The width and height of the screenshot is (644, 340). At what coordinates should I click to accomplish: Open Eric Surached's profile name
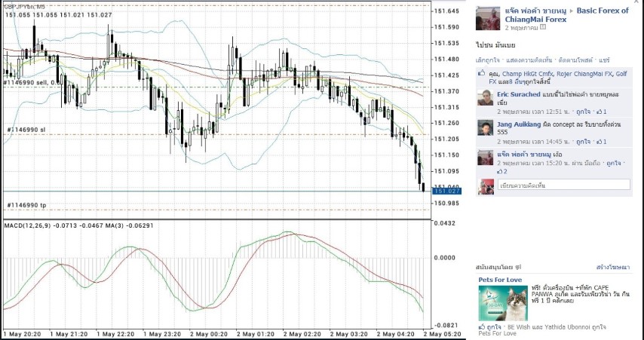pyautogui.click(x=518, y=94)
